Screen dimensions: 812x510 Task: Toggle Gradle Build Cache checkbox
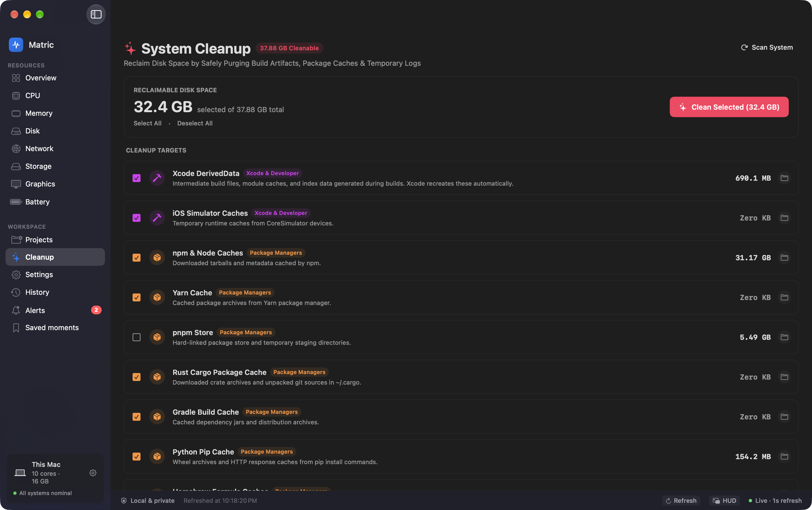click(136, 417)
